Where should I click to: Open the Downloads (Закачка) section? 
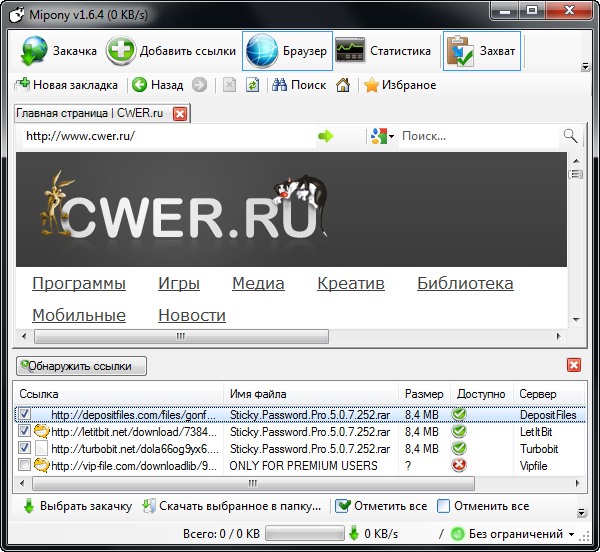click(x=60, y=51)
